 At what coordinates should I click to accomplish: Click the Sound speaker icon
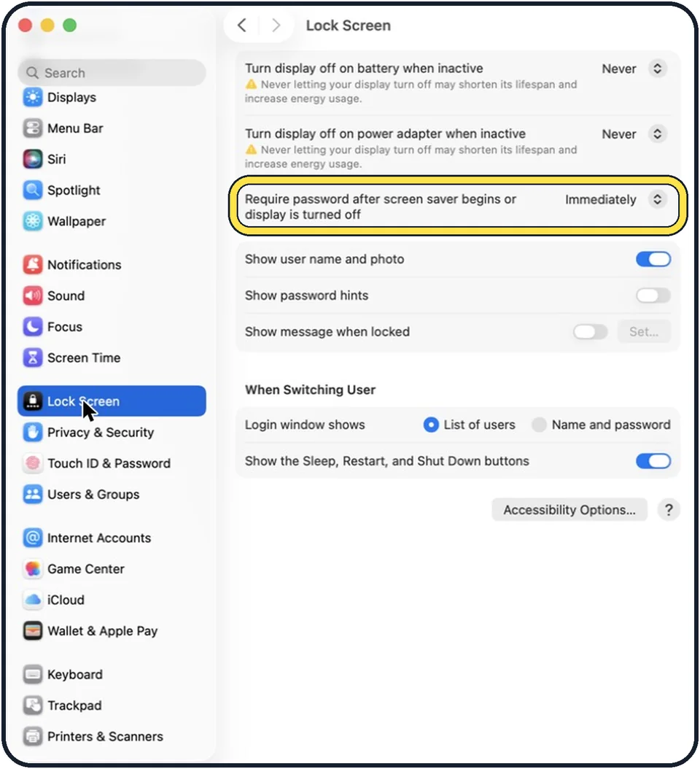pyautogui.click(x=33, y=295)
